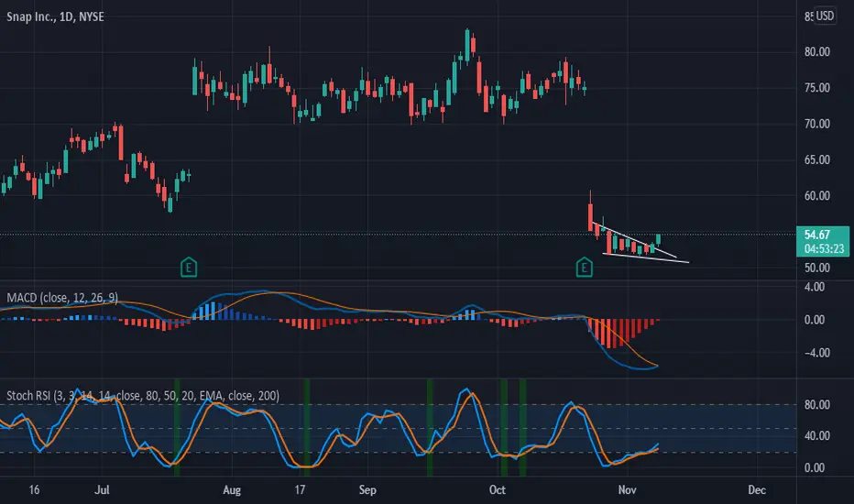Click the Nov label on time axis
This screenshot has width=854, height=504.
628,490
